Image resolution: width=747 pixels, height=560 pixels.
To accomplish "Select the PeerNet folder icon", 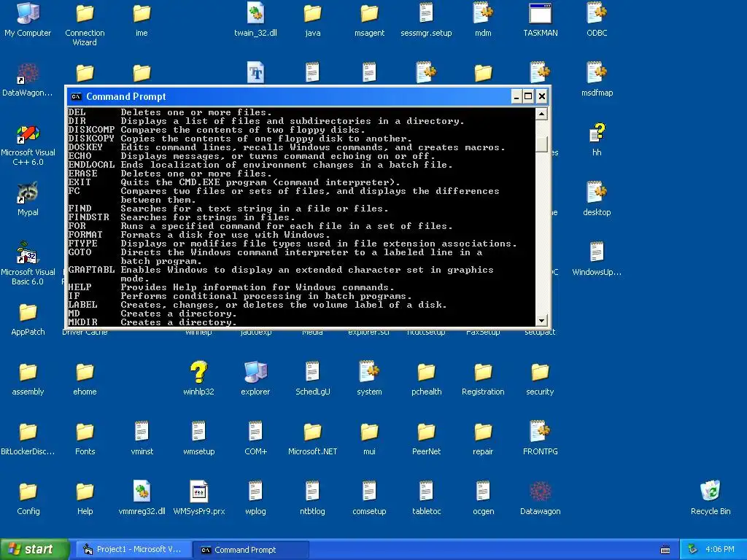I will (x=426, y=432).
